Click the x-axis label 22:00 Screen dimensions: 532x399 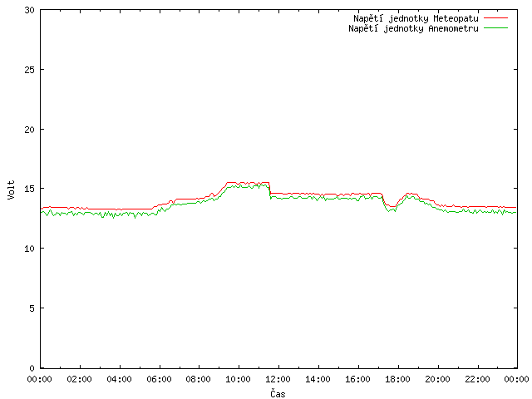[477, 379]
